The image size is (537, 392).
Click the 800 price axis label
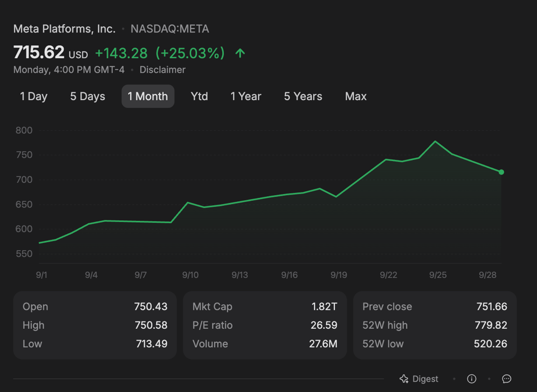[24, 130]
